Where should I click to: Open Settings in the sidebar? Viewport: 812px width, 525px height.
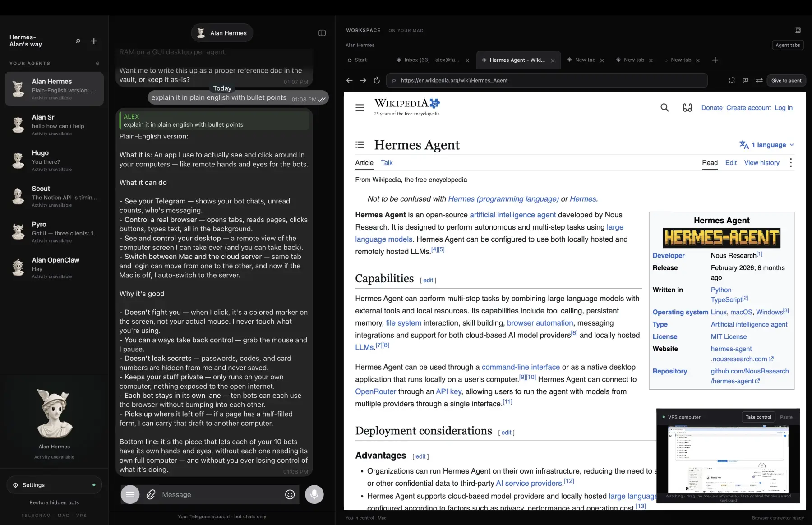[x=54, y=485]
